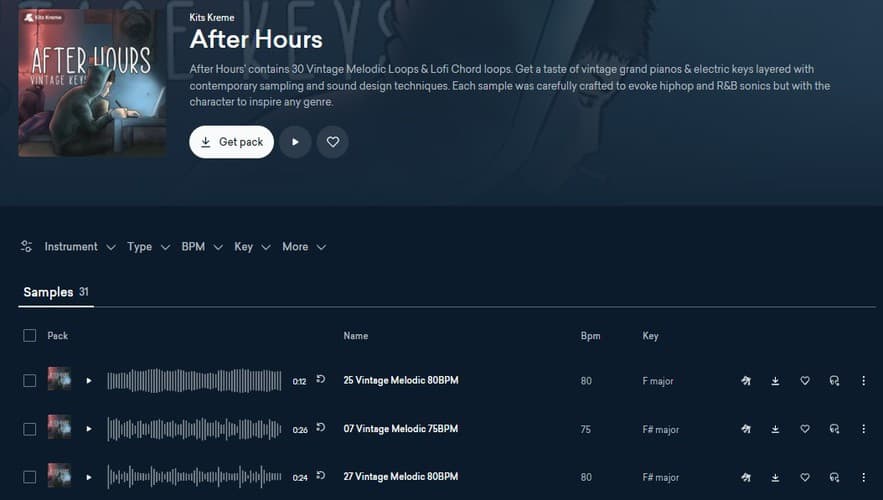Image resolution: width=883 pixels, height=500 pixels.
Task: Click the After Hours album cover art
Action: point(92,83)
